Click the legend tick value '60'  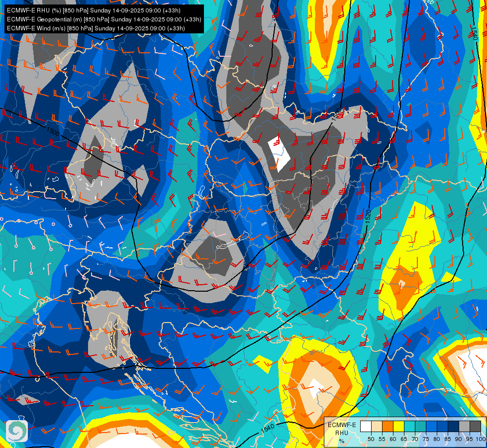click(x=393, y=439)
